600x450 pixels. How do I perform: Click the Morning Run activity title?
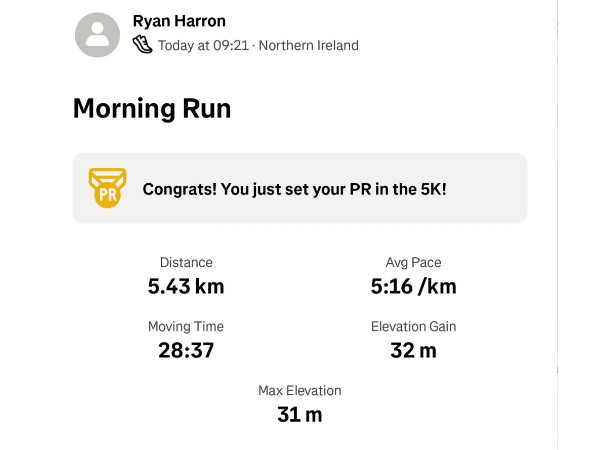click(x=152, y=109)
